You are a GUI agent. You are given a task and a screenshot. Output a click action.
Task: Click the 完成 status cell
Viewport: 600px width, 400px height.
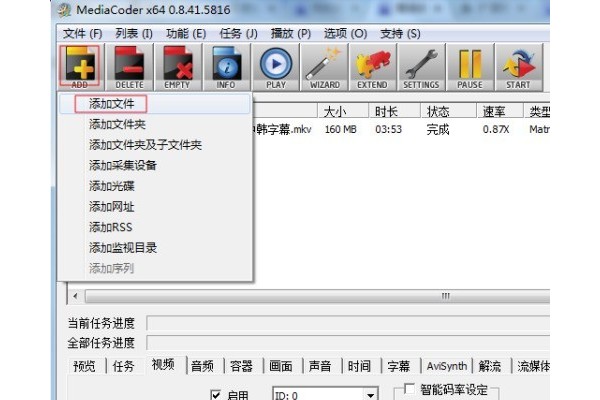(438, 129)
